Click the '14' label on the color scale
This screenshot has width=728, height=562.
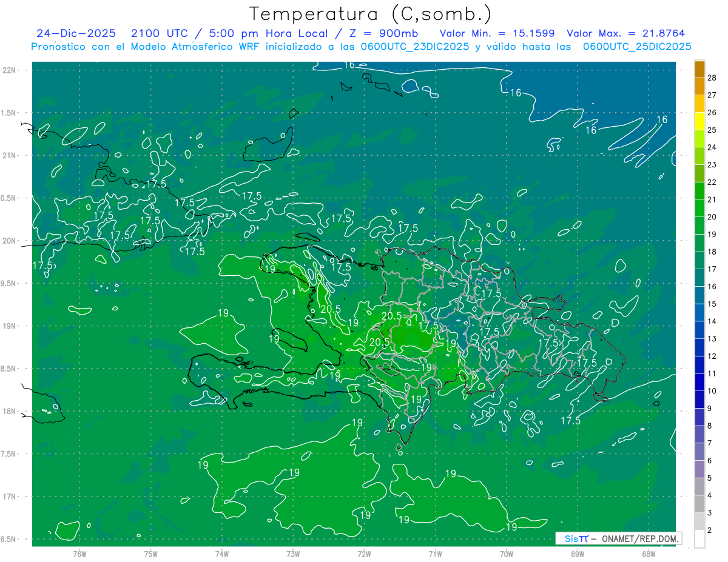coord(712,321)
